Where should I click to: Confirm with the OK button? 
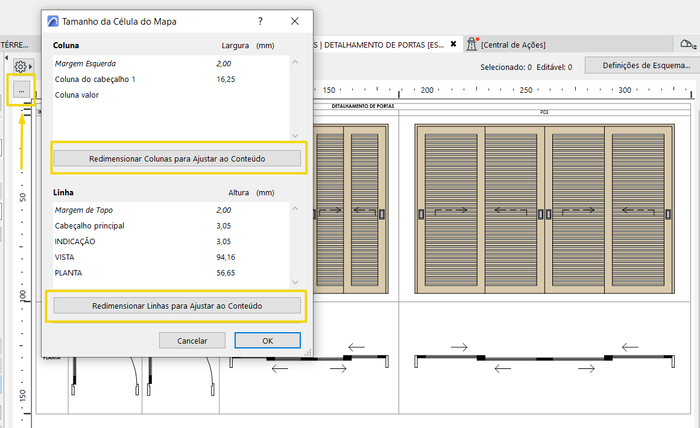[267, 340]
